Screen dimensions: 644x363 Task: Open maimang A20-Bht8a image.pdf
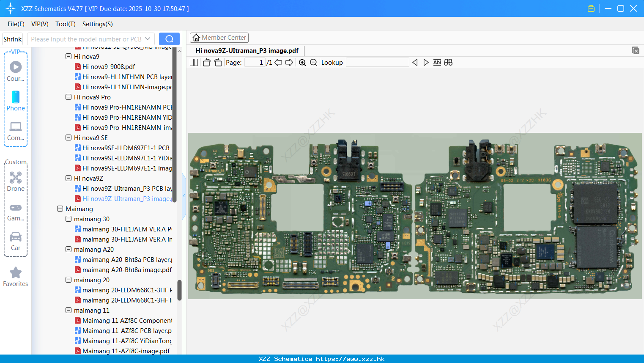coord(123,269)
